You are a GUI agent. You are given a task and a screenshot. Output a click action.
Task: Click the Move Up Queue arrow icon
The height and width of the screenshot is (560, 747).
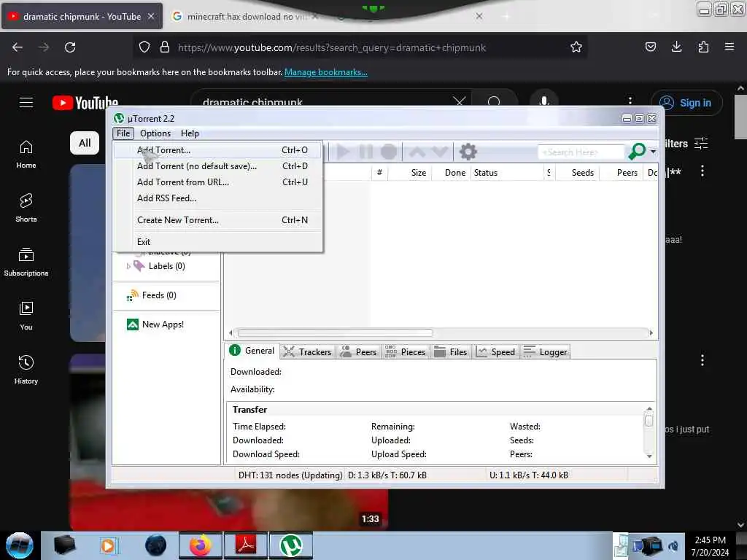pos(417,152)
